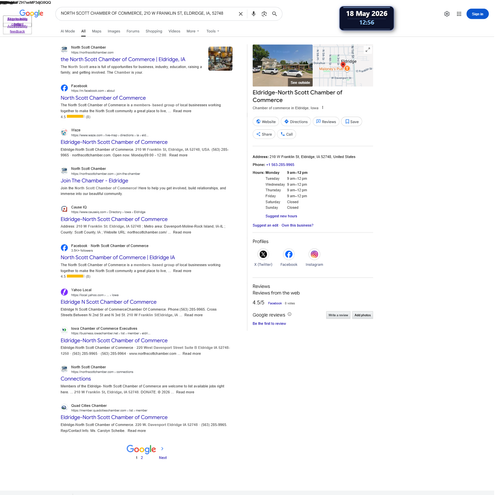Screen dimensions: 500x495
Task: Select the All results tab
Action: (x=83, y=31)
